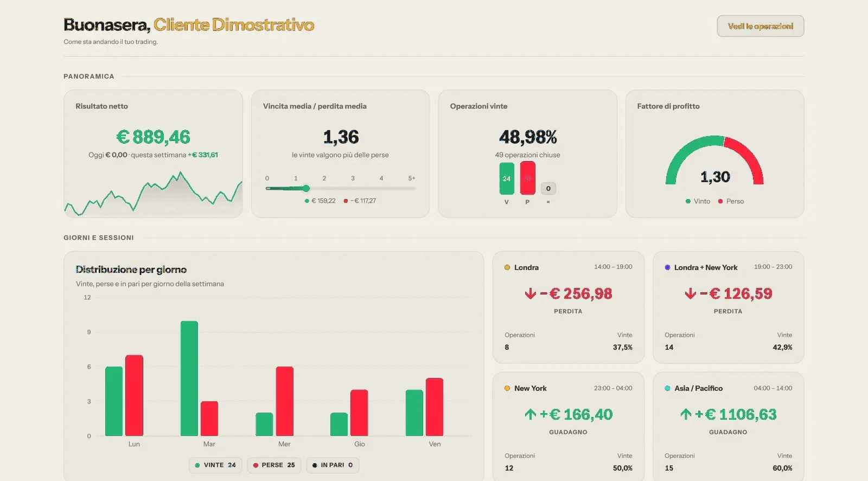Click the 48,98% win rate value
The width and height of the screenshot is (868, 481).
click(528, 137)
